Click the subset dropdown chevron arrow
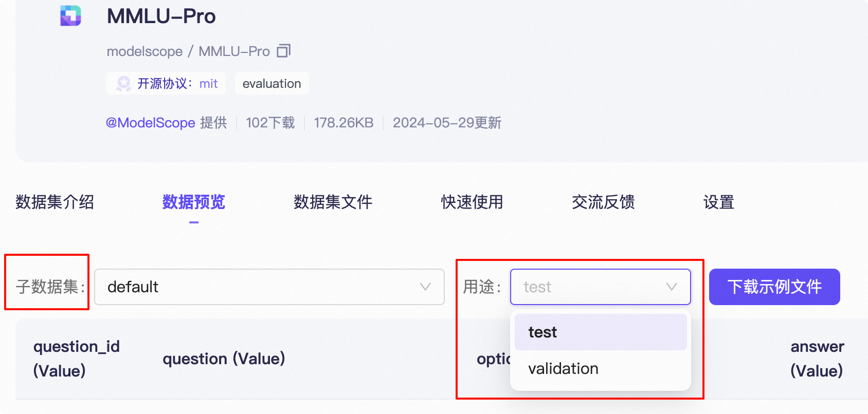Screen dimensions: 868x414 [x=425, y=287]
